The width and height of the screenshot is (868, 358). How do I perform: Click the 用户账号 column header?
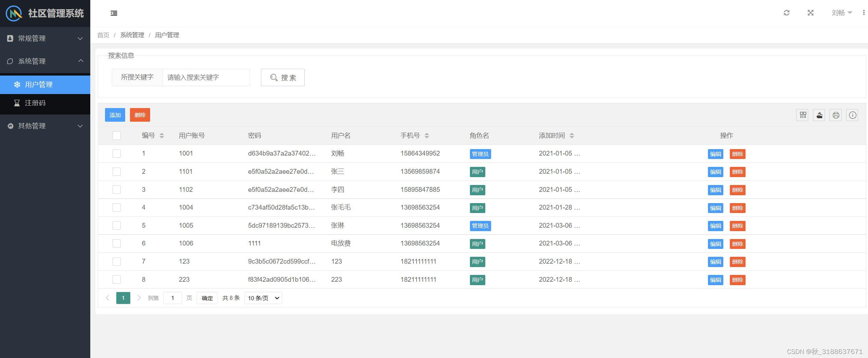192,136
